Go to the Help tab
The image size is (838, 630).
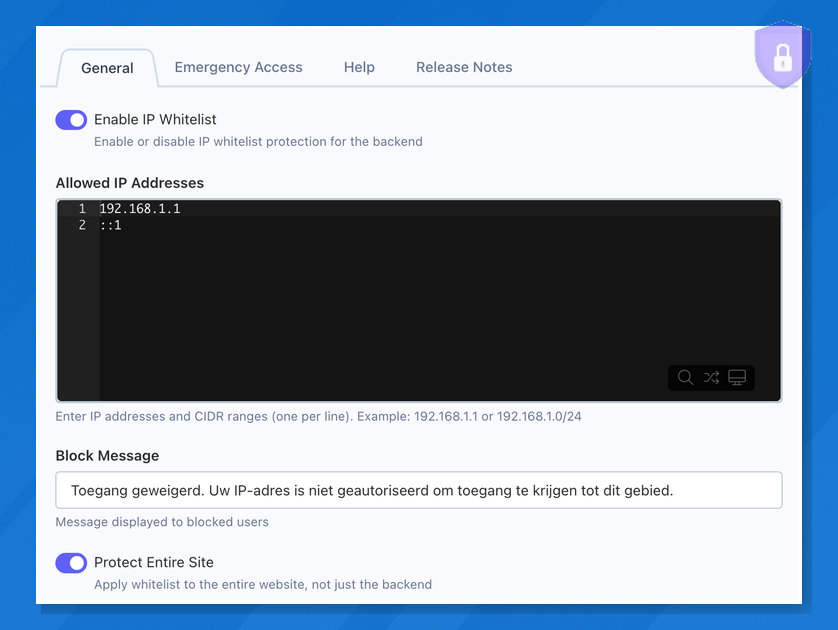click(x=359, y=67)
